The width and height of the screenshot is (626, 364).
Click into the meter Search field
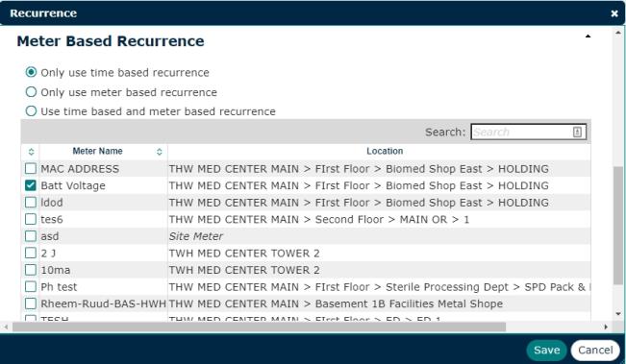(522, 132)
